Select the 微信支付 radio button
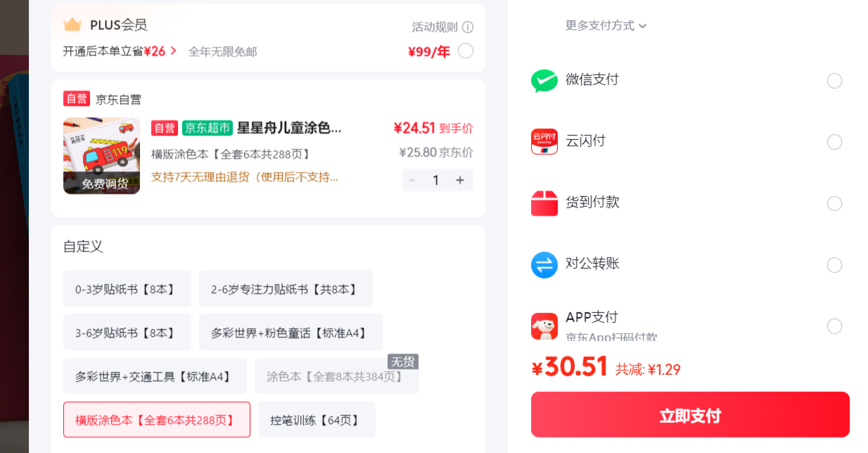868x453 pixels. [834, 81]
